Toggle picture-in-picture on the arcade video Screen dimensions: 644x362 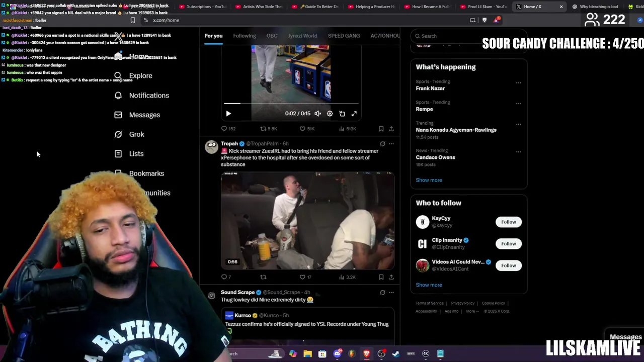click(342, 114)
